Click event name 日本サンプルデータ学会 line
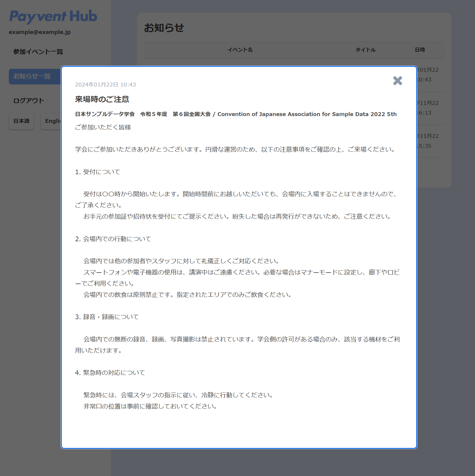Viewport: 475px width, 476px height. pyautogui.click(x=236, y=114)
